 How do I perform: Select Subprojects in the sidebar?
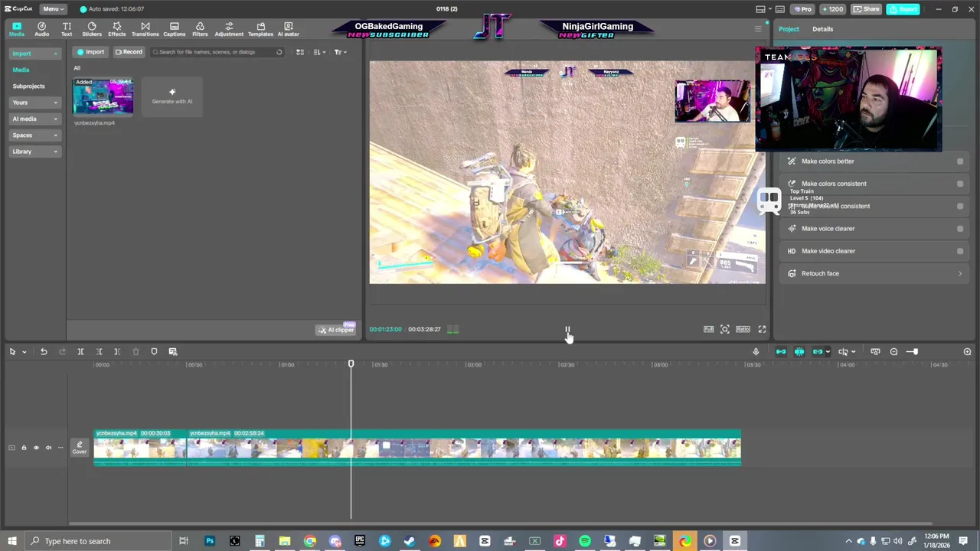pos(28,86)
